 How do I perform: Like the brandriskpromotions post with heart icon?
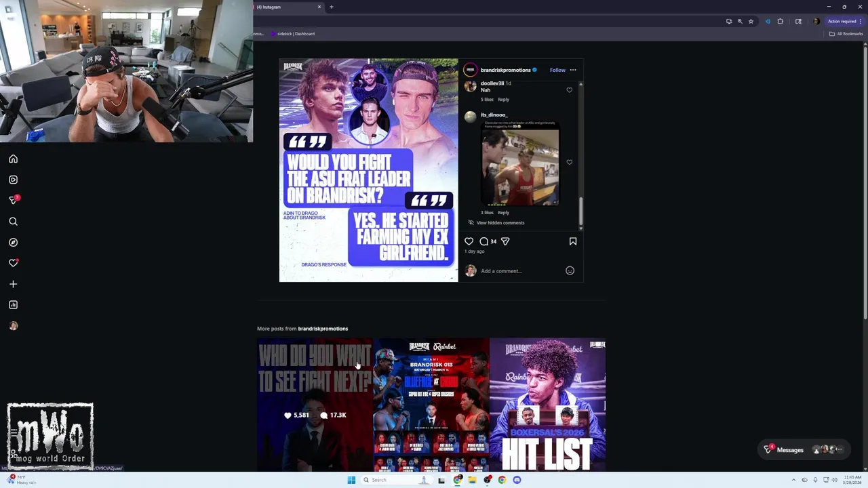click(x=469, y=241)
